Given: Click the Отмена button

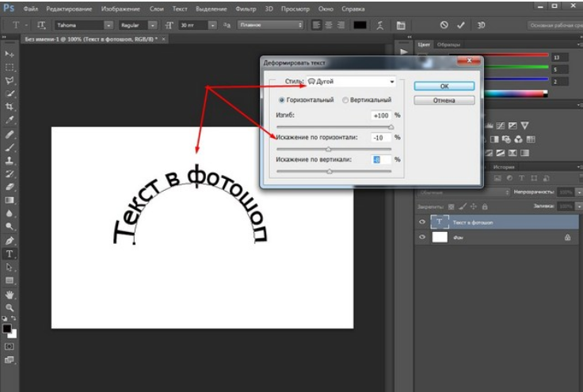Looking at the screenshot, I should tap(444, 101).
